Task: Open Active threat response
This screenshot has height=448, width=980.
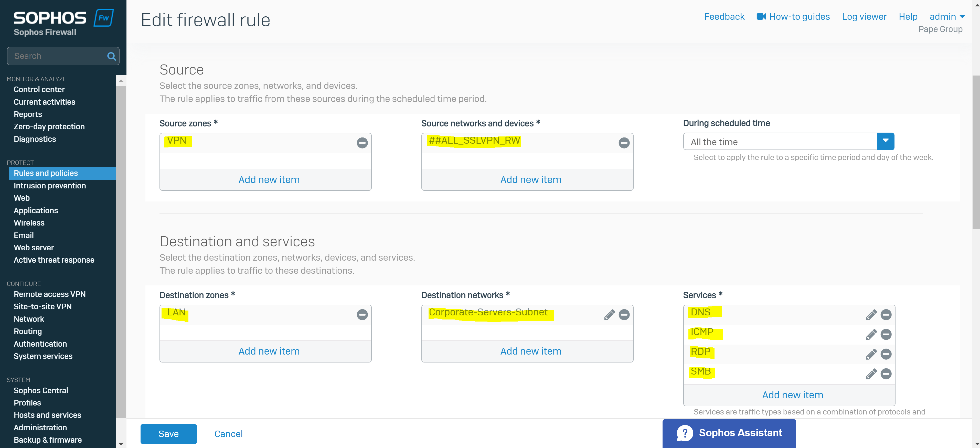Action: [54, 260]
